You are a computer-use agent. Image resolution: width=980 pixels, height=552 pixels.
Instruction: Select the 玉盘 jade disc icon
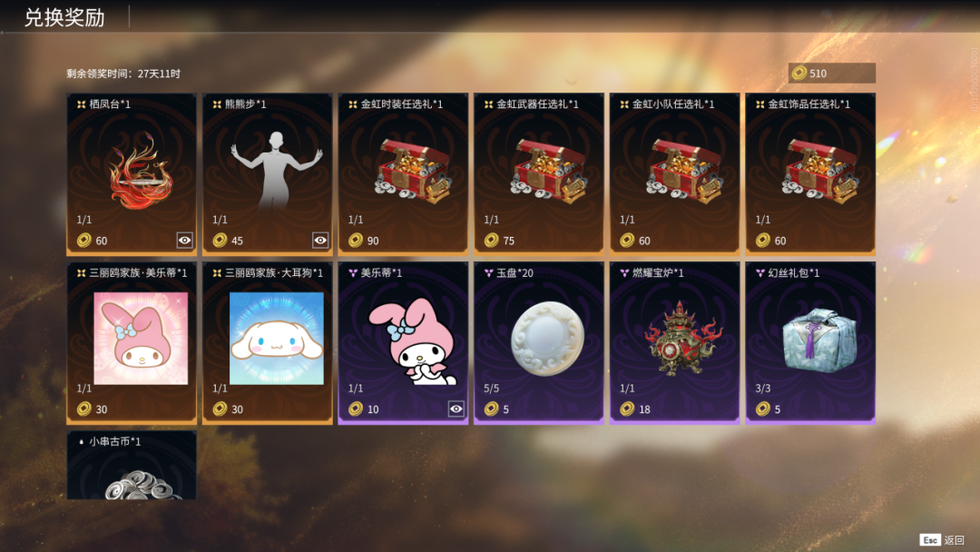tap(547, 339)
